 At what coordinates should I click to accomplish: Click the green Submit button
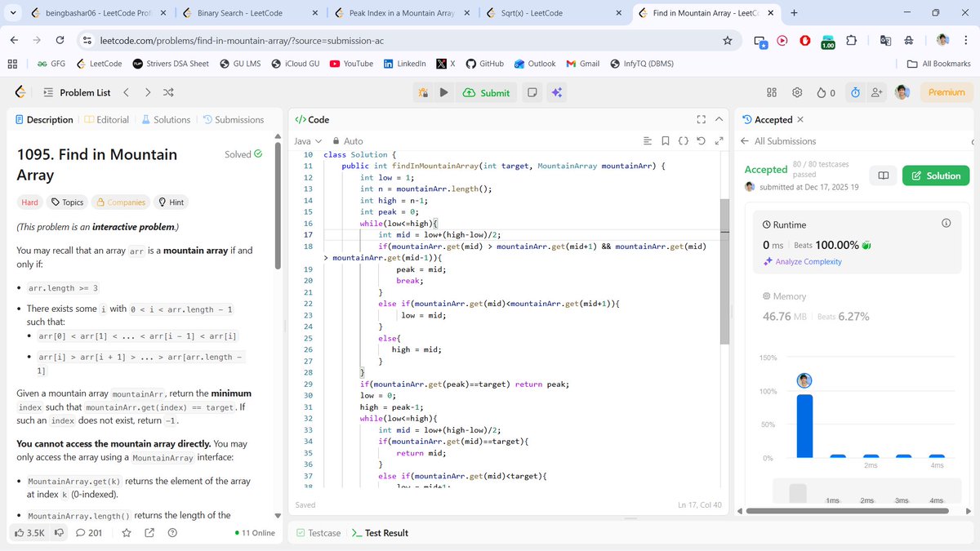pos(487,92)
